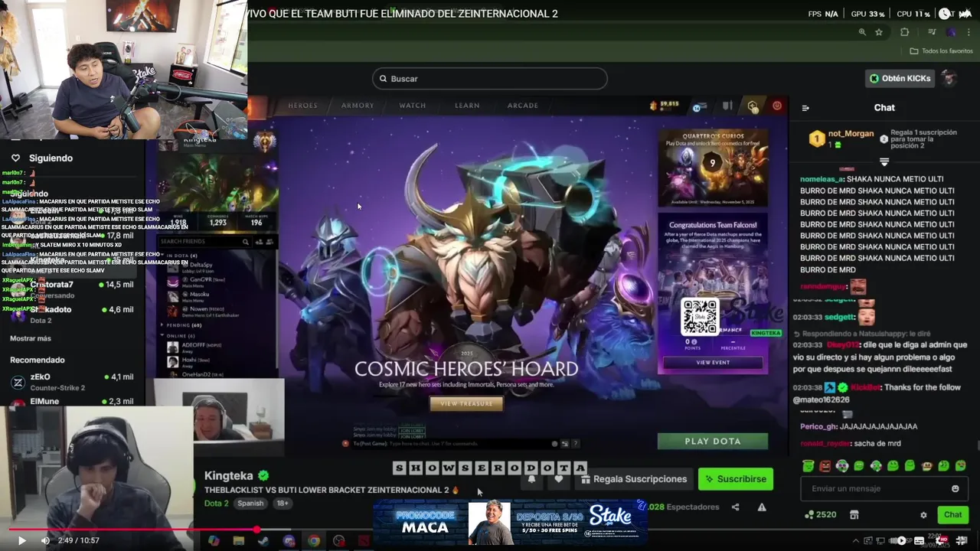This screenshot has width=980, height=551.
Task: Open File Explorer from the taskbar
Action: pyautogui.click(x=239, y=541)
